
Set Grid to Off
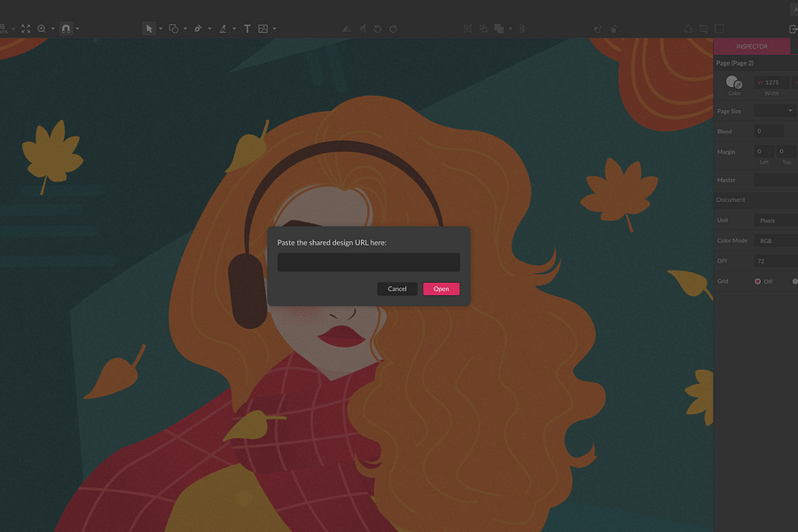(x=758, y=281)
